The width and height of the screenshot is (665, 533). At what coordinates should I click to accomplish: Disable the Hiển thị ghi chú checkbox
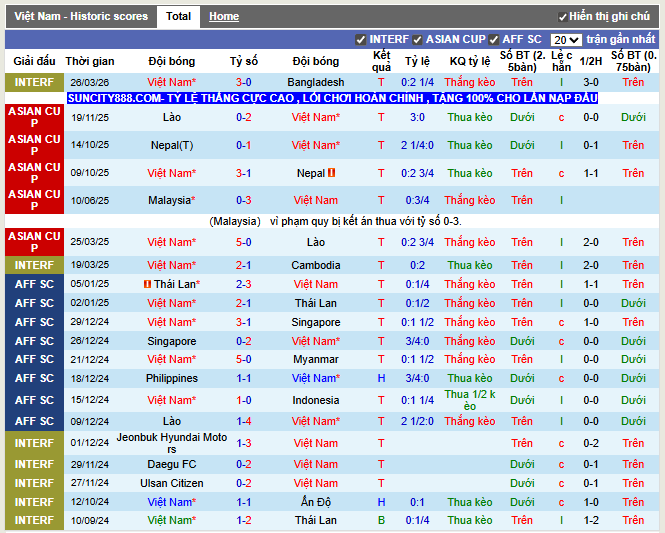pyautogui.click(x=563, y=17)
